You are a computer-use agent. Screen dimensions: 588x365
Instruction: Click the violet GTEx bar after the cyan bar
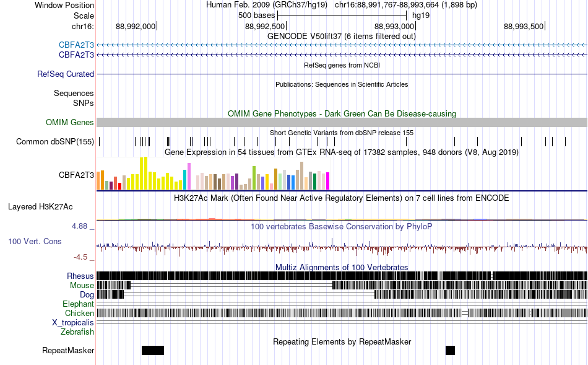click(x=189, y=176)
